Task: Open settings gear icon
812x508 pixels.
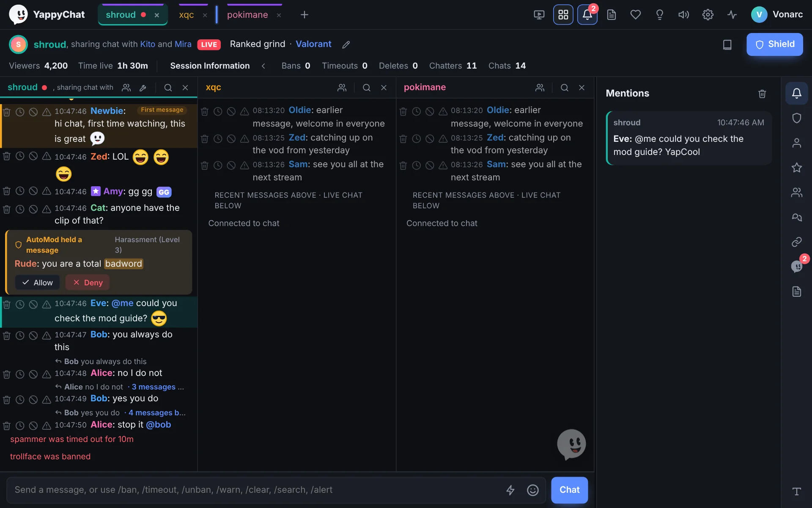Action: 708,15
